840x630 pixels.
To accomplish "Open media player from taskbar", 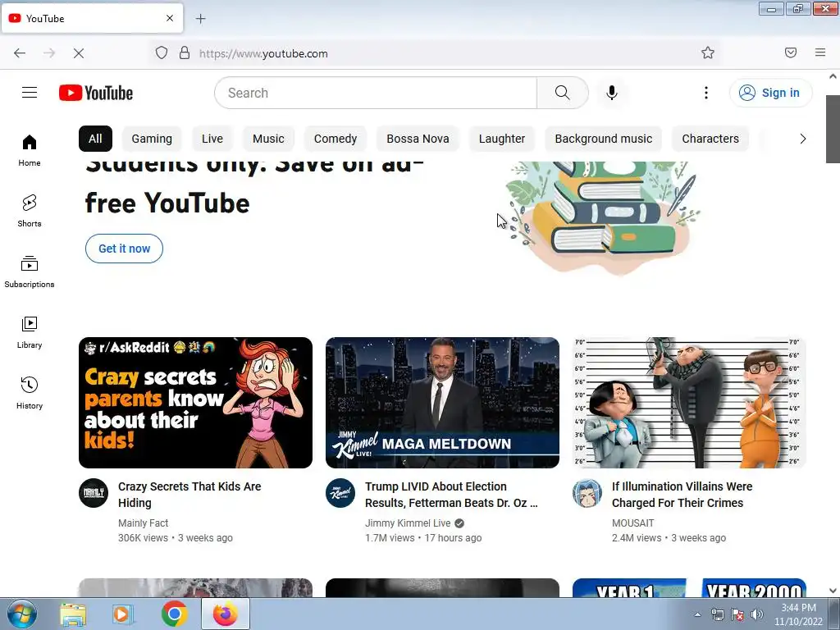I will tap(123, 614).
